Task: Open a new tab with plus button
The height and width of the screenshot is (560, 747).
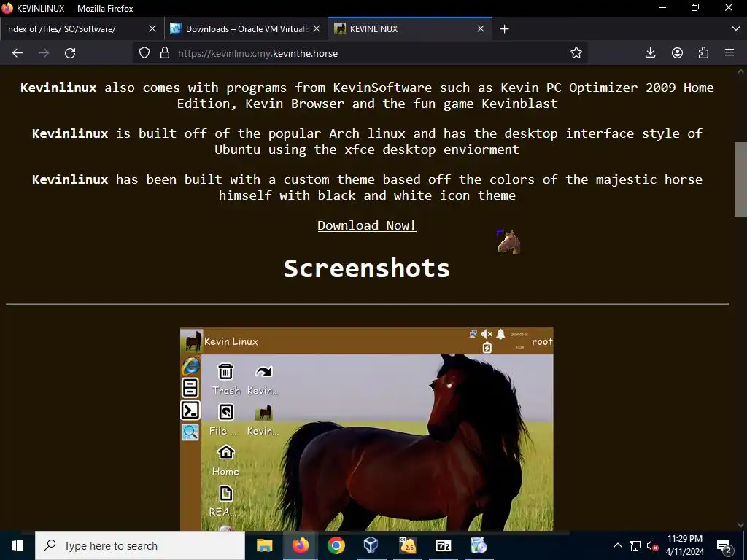Action: click(505, 29)
